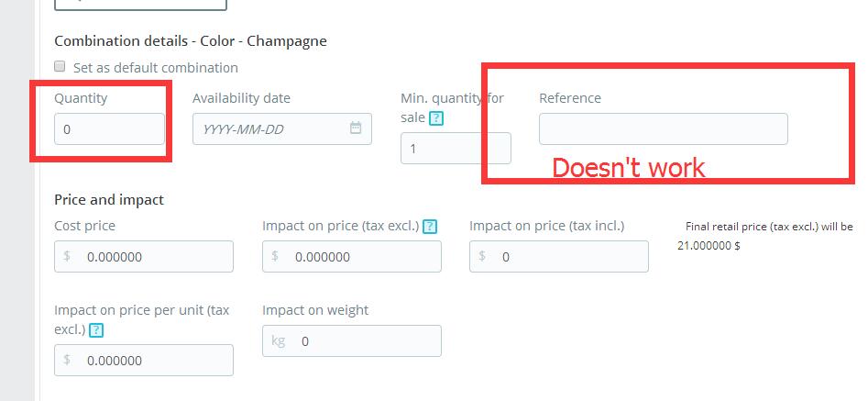Click the dollar sign in Cost price field
The height and width of the screenshot is (401, 868).
[66, 256]
